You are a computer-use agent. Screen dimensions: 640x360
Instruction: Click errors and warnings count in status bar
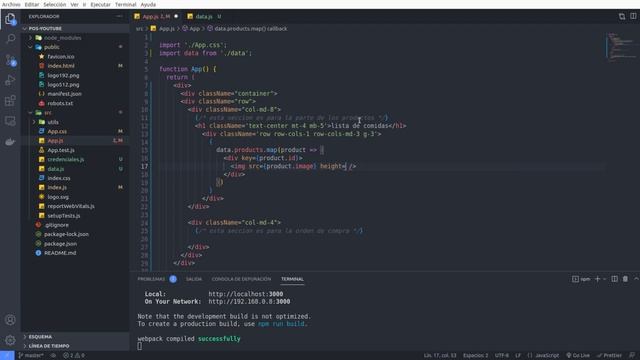(x=74, y=356)
